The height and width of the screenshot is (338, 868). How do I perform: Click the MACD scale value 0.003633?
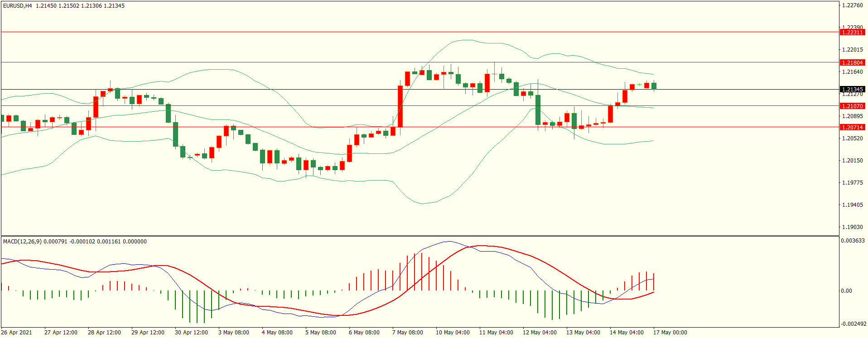(x=853, y=241)
